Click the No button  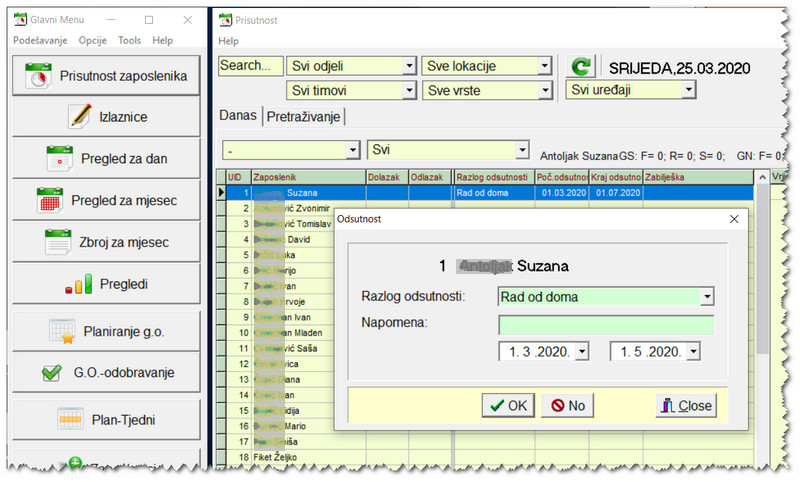pyautogui.click(x=567, y=405)
